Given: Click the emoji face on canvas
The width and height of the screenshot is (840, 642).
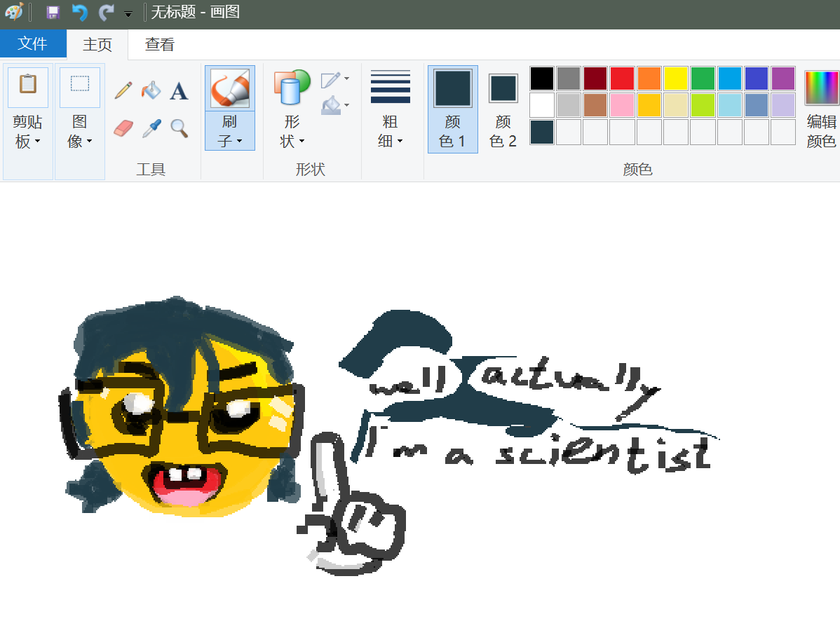Looking at the screenshot, I should click(x=182, y=407).
